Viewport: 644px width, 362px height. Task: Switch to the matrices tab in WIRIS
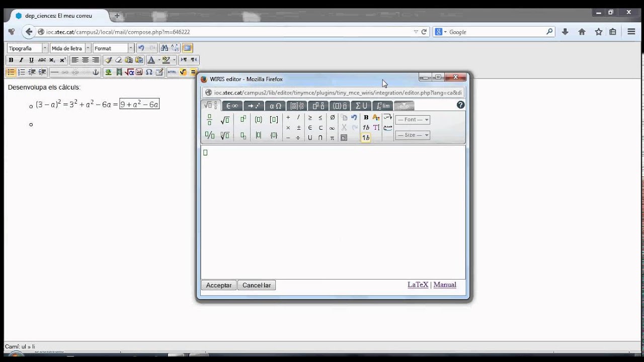point(297,106)
